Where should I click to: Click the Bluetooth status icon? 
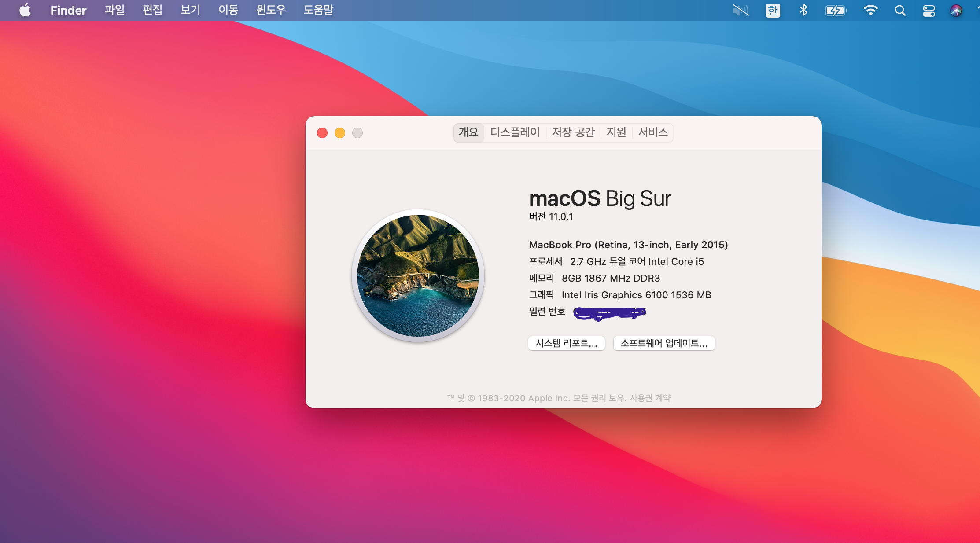click(803, 10)
